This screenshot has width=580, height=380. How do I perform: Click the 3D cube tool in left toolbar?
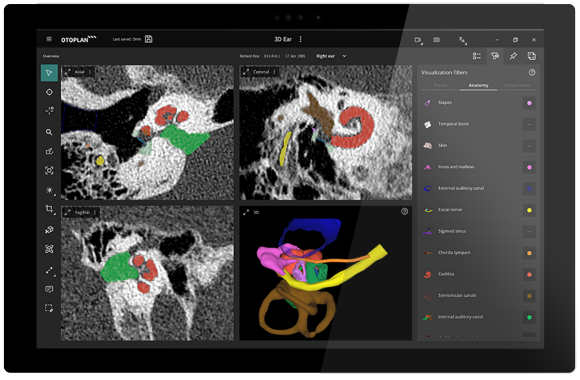(49, 230)
